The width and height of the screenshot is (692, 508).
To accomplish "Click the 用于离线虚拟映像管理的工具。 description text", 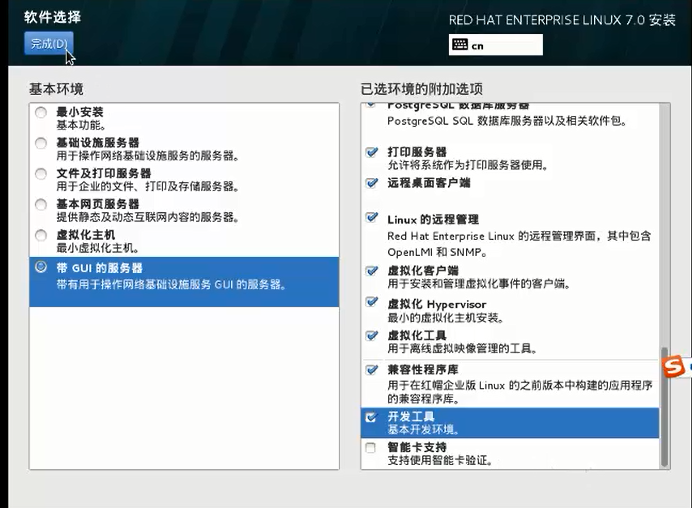I will [x=463, y=349].
